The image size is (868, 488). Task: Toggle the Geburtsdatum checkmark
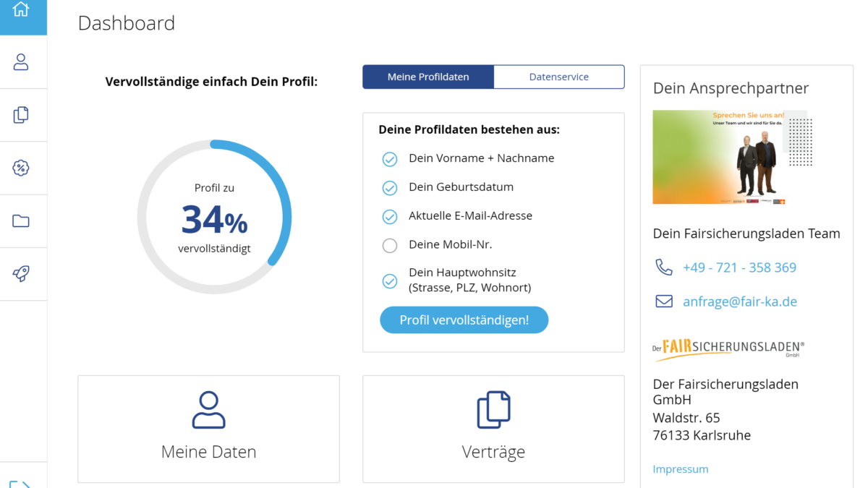(390, 188)
